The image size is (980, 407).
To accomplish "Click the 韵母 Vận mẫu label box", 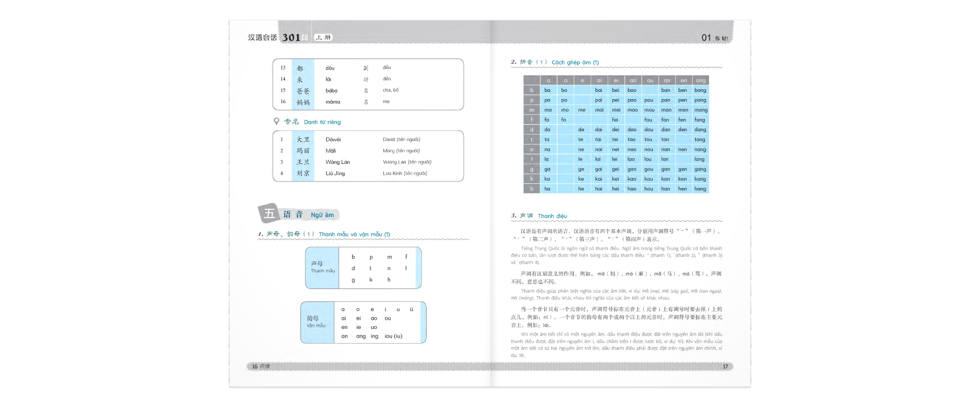I will pyautogui.click(x=316, y=322).
